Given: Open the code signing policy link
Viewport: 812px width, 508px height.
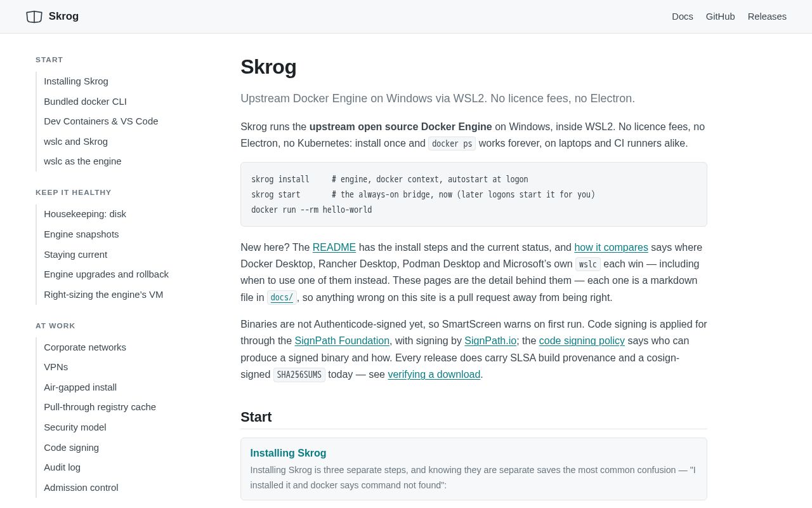Looking at the screenshot, I should point(582,341).
